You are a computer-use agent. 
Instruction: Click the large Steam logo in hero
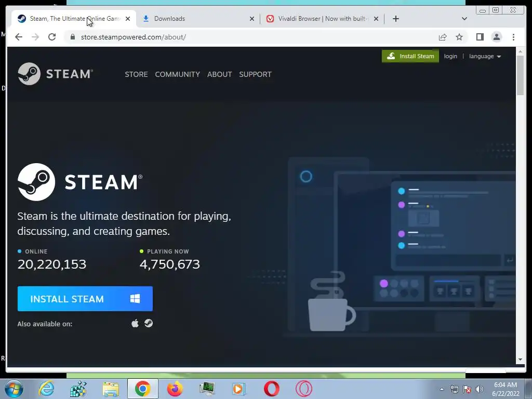point(80,182)
